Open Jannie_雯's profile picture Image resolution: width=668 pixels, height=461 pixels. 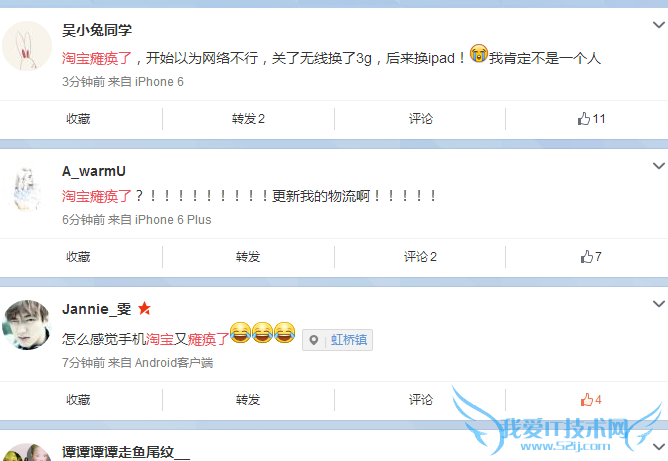pyautogui.click(x=26, y=325)
